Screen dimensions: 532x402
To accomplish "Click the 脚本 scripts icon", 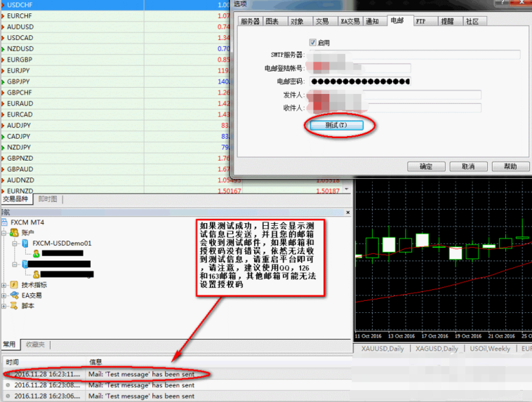I will (x=14, y=306).
